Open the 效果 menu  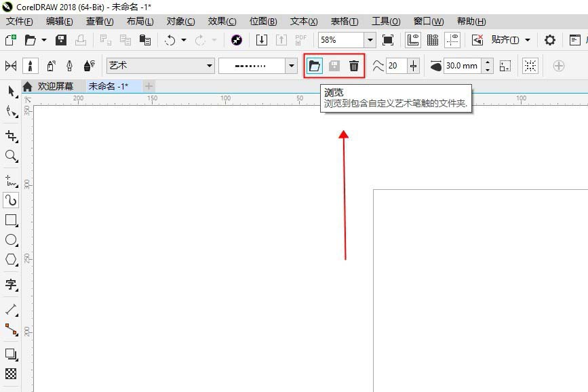[x=220, y=21]
